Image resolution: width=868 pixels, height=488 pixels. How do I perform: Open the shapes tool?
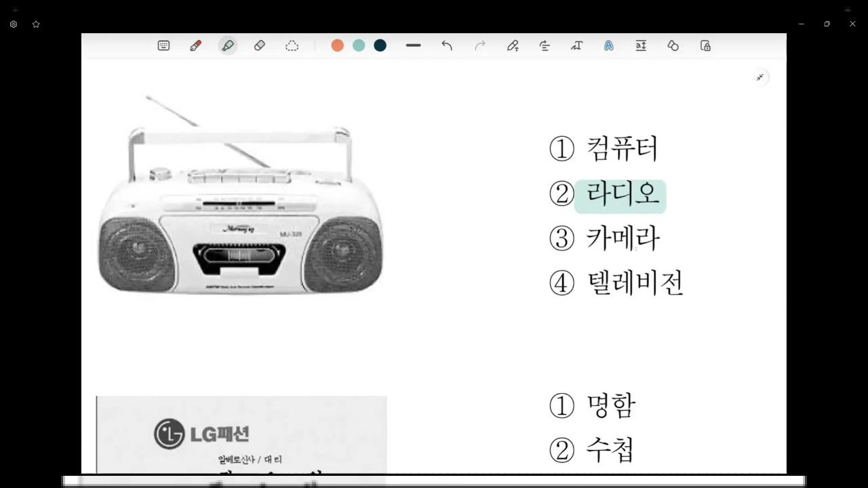tap(673, 45)
